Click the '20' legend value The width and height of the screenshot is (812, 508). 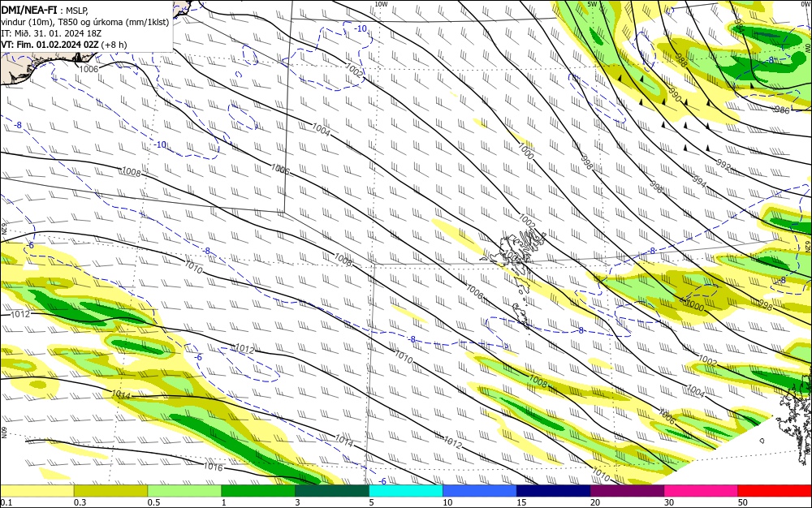click(595, 502)
